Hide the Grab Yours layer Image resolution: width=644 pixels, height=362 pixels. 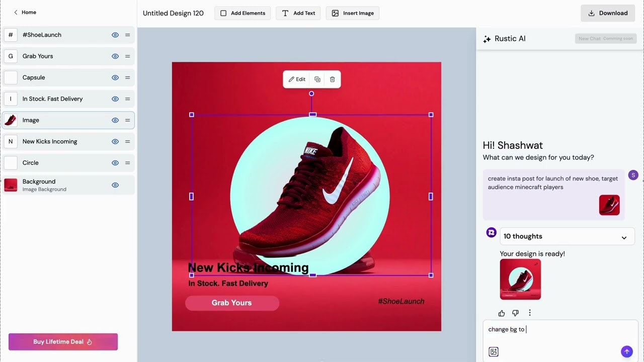[115, 56]
